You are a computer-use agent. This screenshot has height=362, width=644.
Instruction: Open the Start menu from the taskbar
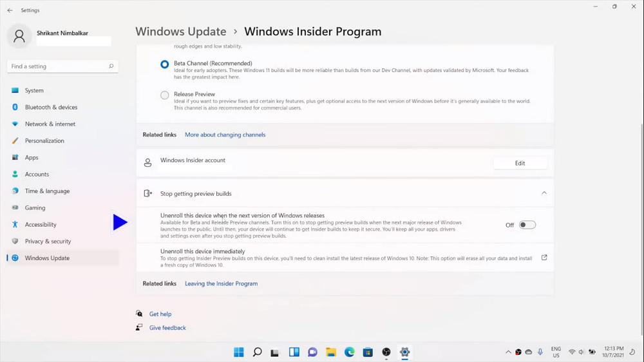(239, 352)
